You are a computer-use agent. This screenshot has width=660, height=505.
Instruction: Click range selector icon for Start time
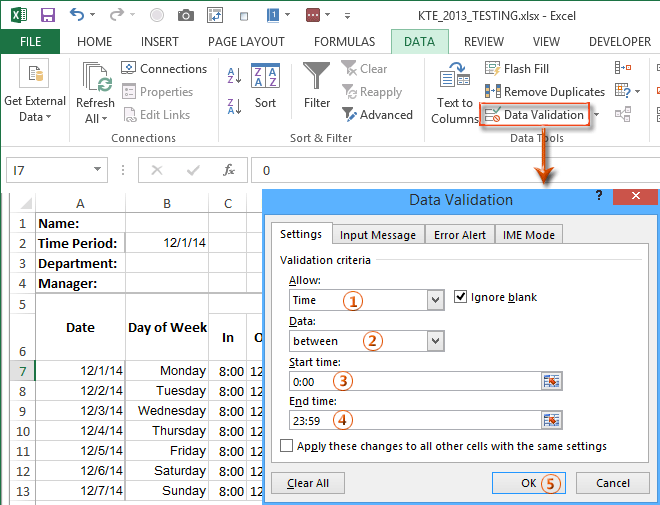[x=552, y=381]
